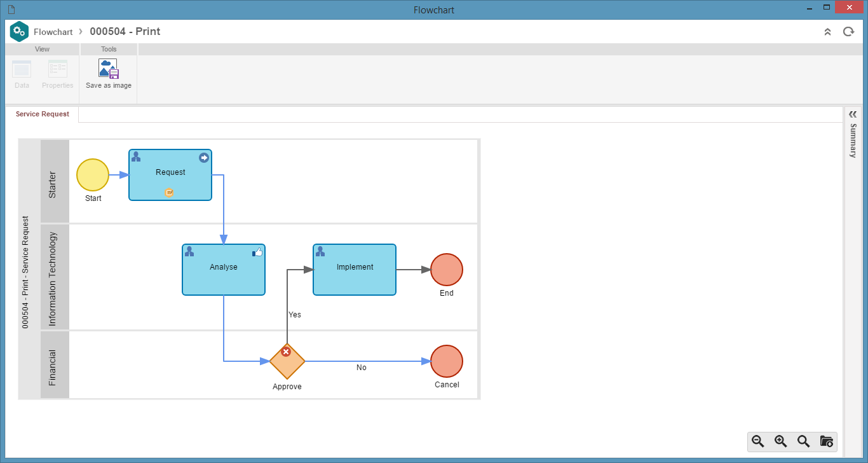Select the Request task box
The width and height of the screenshot is (868, 463).
point(170,175)
